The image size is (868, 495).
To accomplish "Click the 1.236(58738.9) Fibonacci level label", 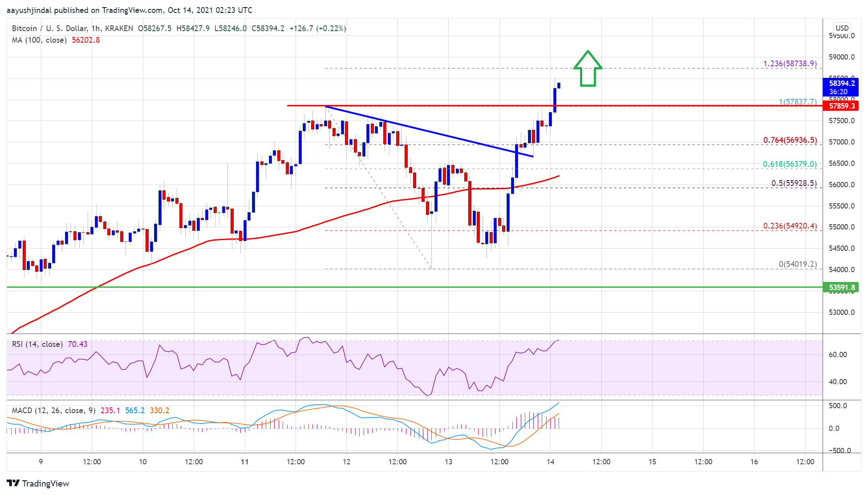I will click(x=790, y=64).
